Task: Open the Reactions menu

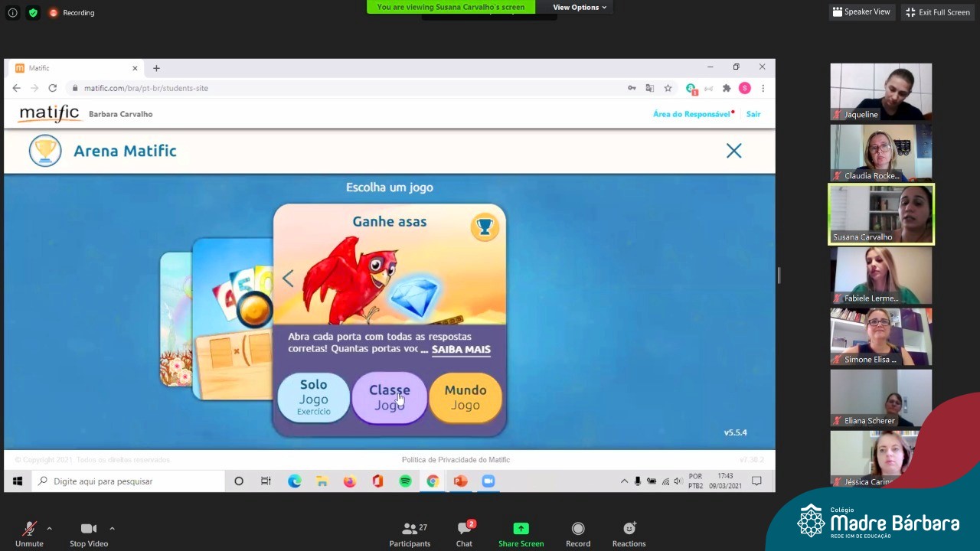Action: [629, 529]
